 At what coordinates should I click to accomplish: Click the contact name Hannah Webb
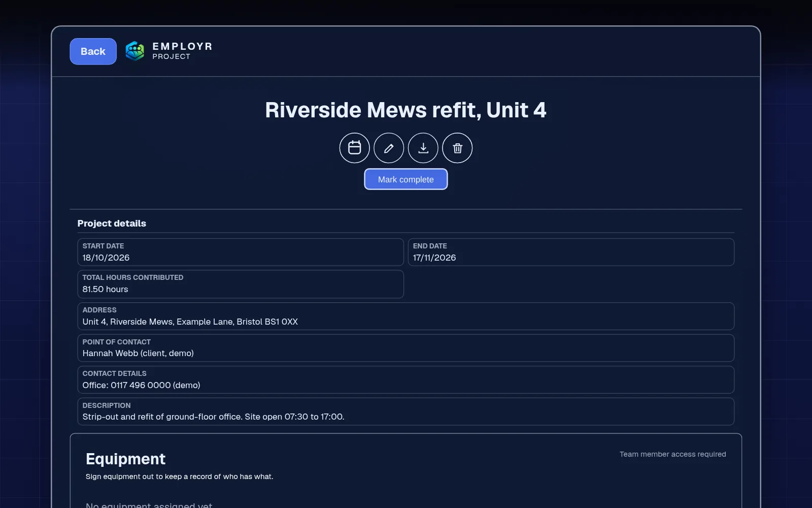(x=138, y=353)
